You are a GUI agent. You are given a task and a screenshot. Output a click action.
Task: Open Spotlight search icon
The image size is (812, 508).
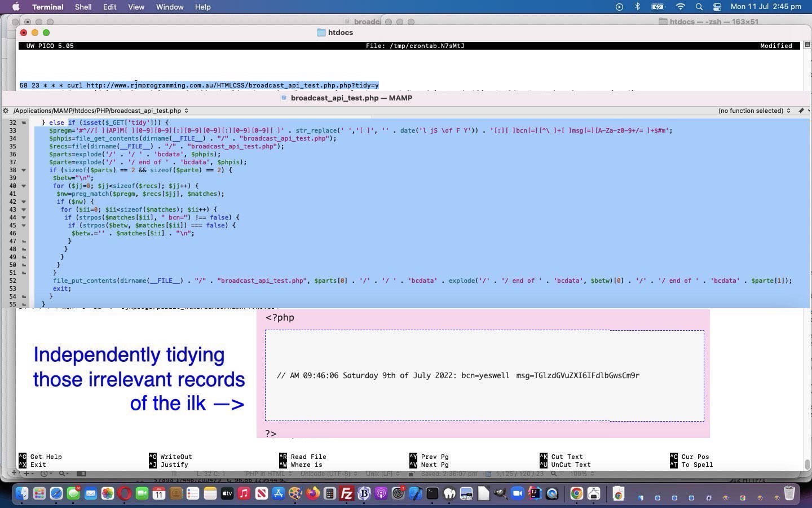(x=699, y=7)
